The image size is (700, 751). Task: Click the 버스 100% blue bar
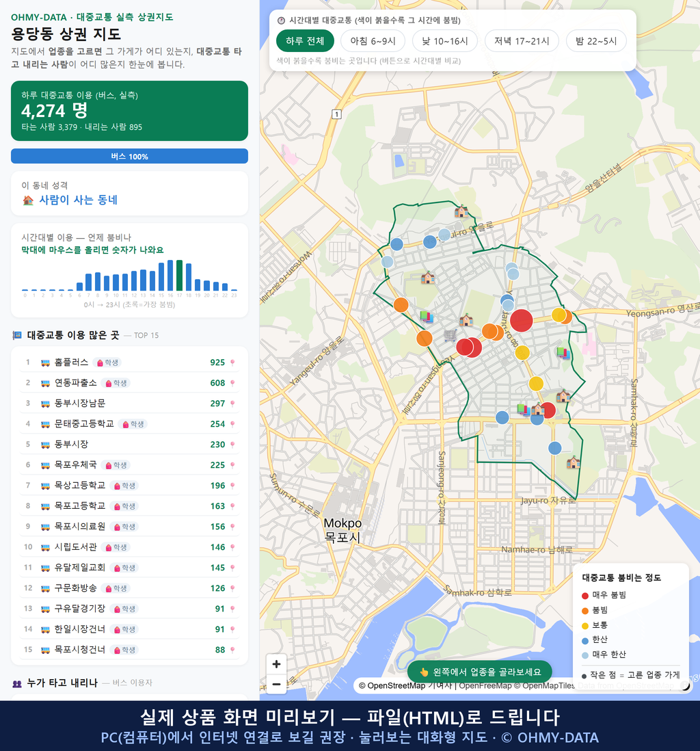point(129,156)
